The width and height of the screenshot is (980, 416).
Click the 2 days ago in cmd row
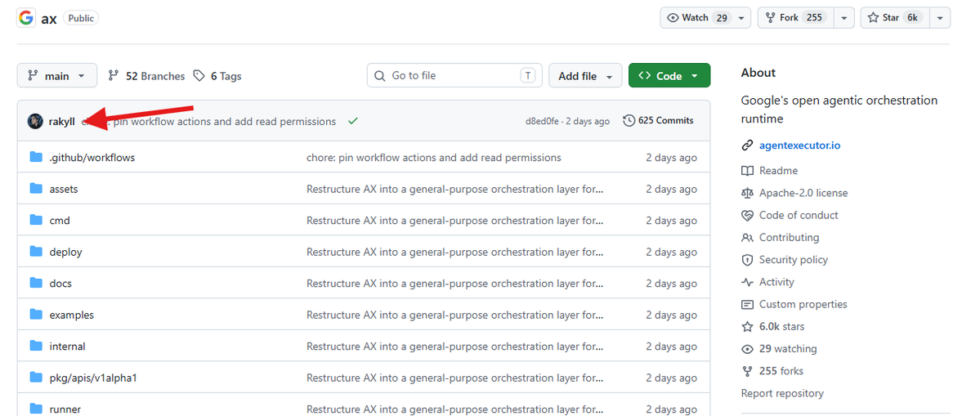tap(671, 221)
